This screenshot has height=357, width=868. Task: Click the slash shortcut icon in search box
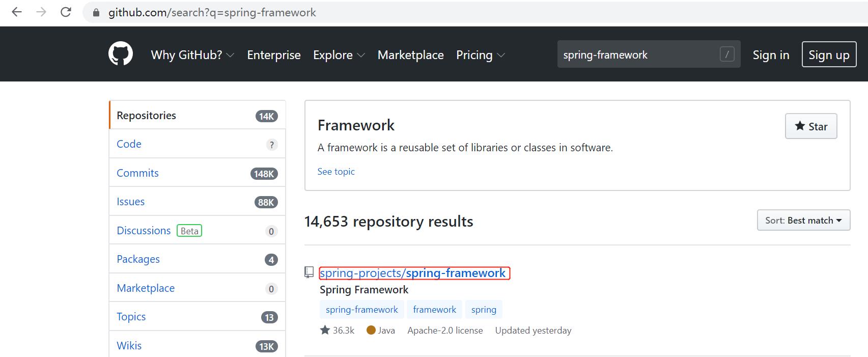(727, 54)
